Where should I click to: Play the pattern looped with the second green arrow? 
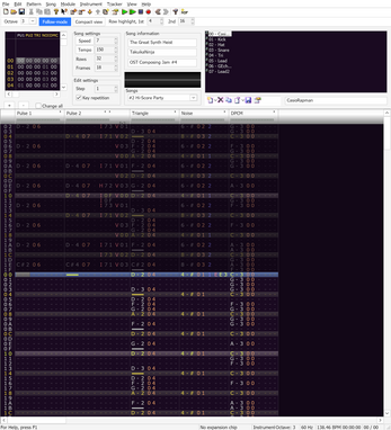tap(132, 12)
